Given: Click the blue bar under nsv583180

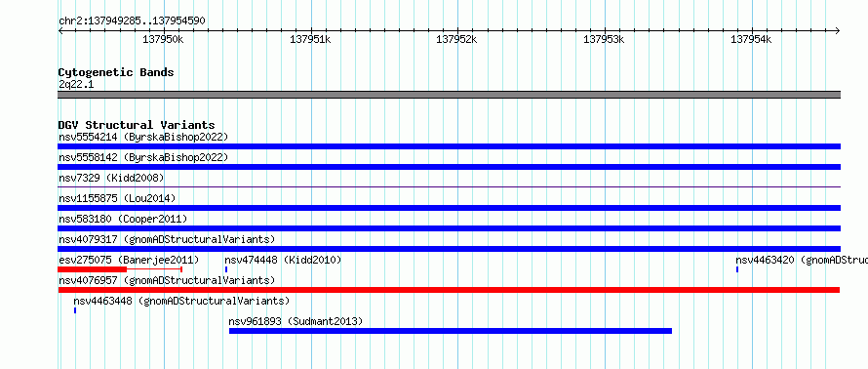Looking at the screenshot, I should click(x=449, y=228).
